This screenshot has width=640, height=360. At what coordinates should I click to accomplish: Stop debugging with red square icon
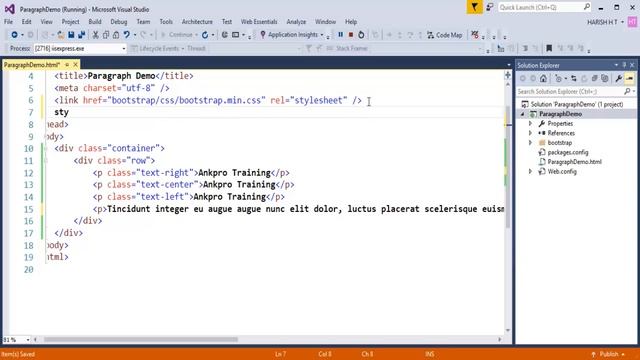coord(351,35)
